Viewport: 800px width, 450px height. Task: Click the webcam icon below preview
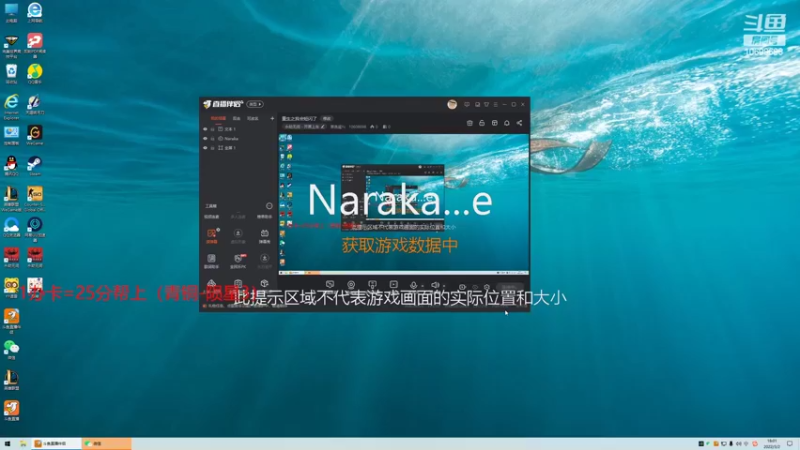tap(351, 285)
